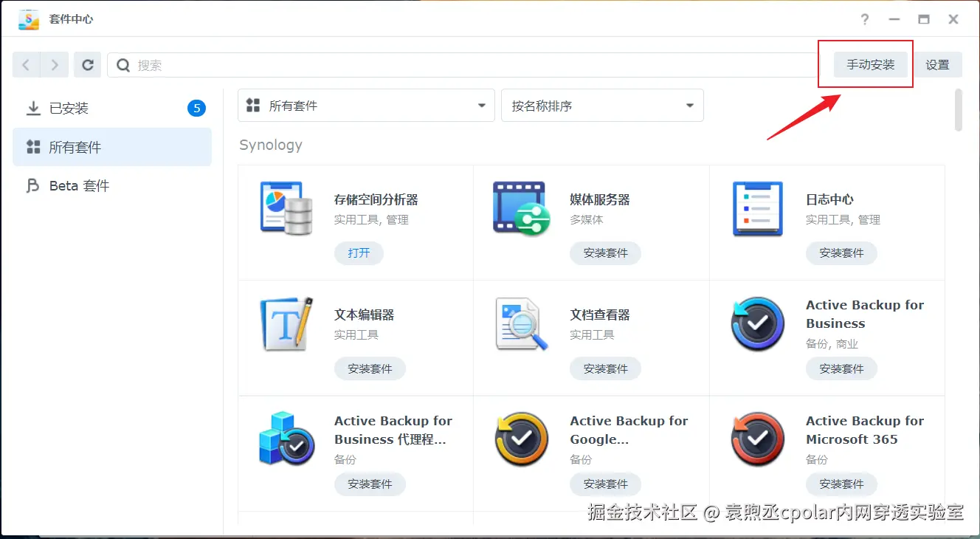980x539 pixels.
Task: Open the installed 存储空间分析器 with 打开
Action: pyautogui.click(x=359, y=253)
